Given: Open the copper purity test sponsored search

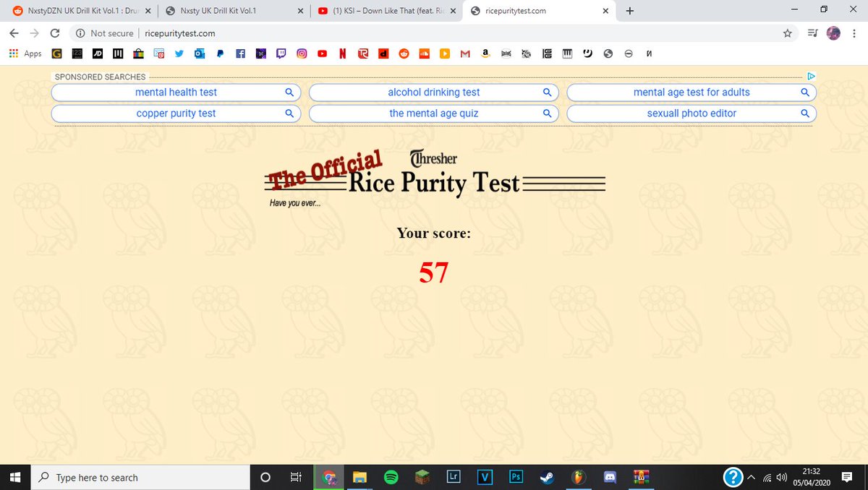Looking at the screenshot, I should (x=176, y=113).
